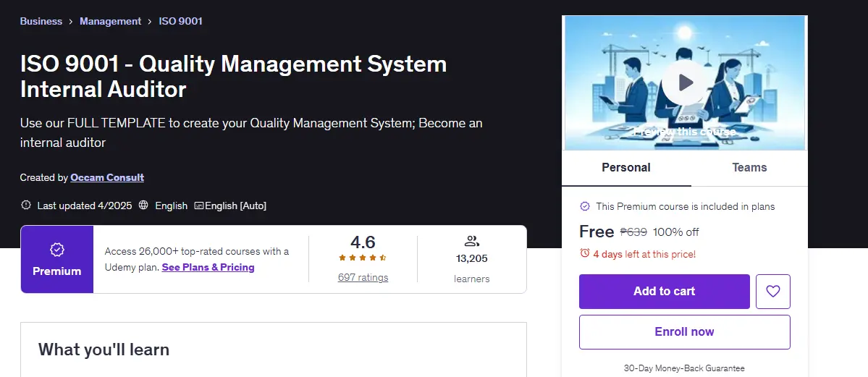Screen dimensions: 868x377
Task: Click 'This Premium course is included in plans'
Action: [x=686, y=206]
